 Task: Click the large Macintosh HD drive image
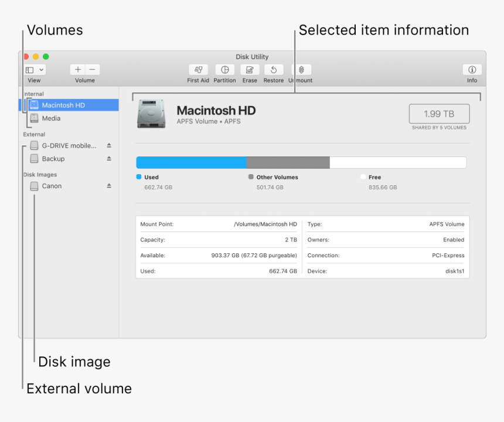point(151,114)
